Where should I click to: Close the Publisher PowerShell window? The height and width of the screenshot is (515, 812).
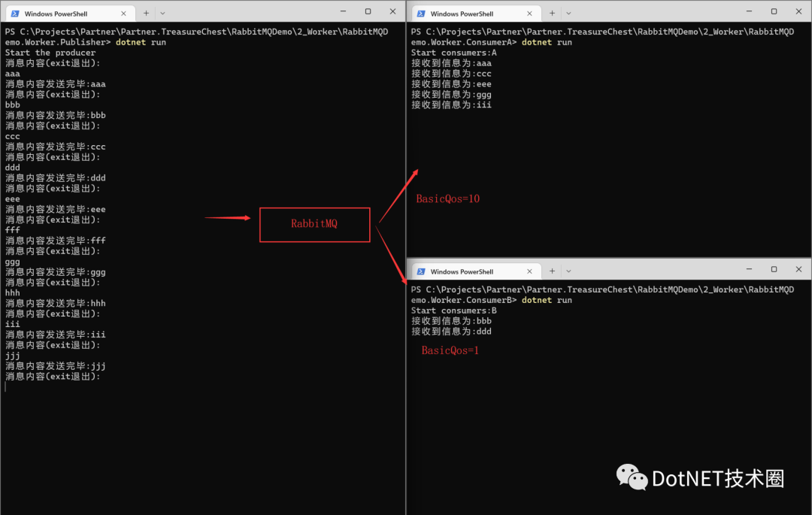tap(392, 11)
